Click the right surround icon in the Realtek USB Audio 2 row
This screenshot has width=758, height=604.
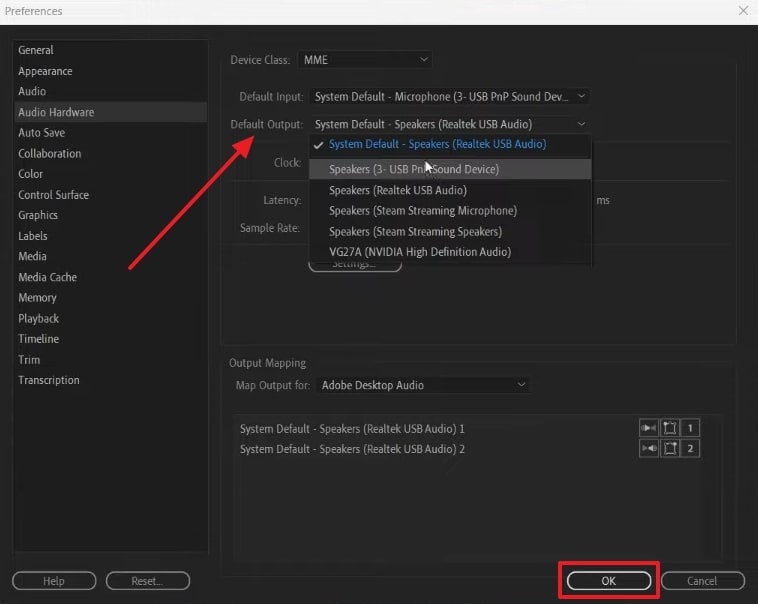point(670,449)
